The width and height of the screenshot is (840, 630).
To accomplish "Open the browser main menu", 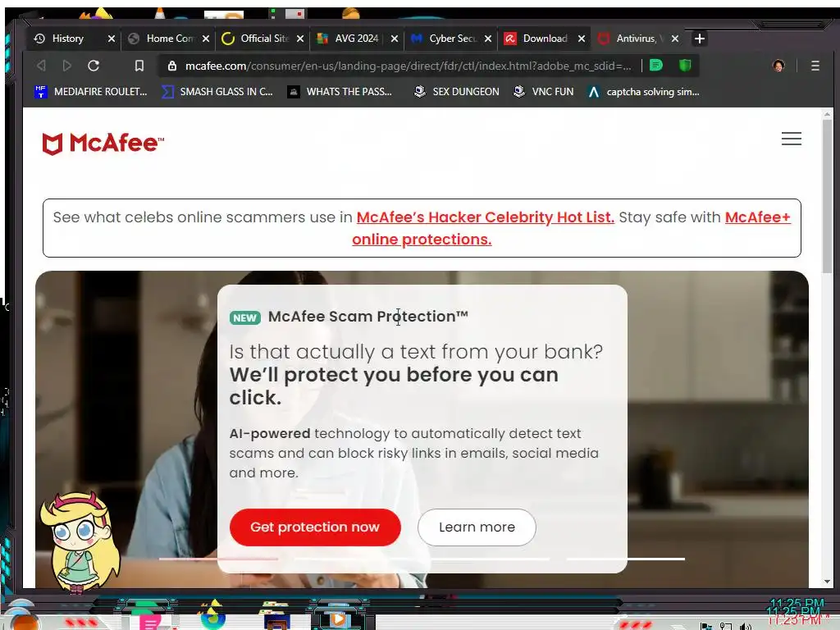I will tap(815, 66).
